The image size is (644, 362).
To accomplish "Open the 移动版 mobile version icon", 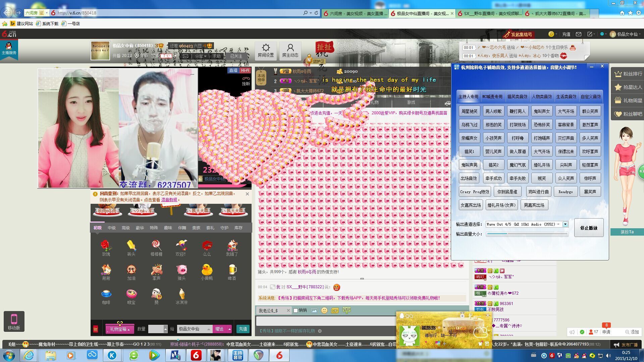I will (14, 321).
